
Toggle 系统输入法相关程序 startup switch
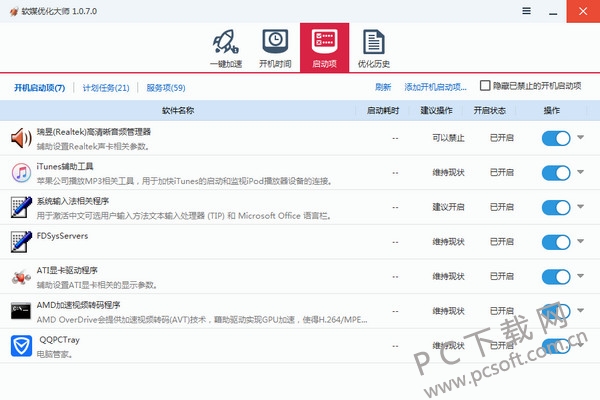click(556, 207)
